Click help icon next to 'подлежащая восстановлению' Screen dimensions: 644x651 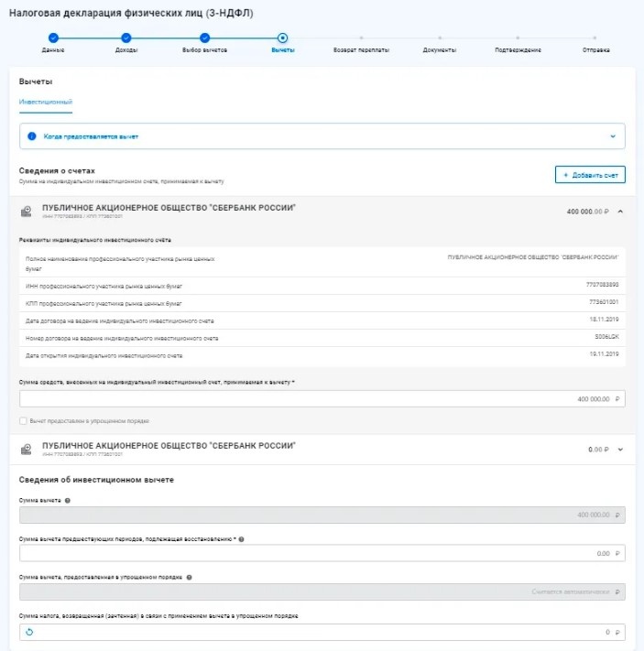coord(242,539)
